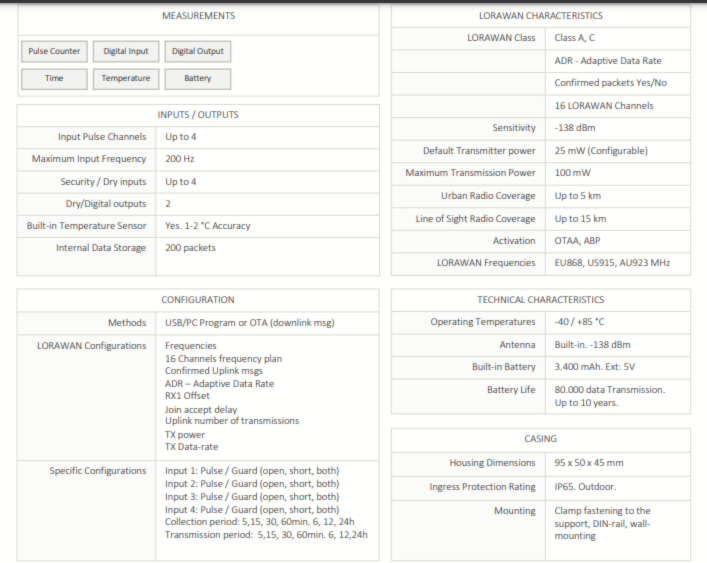Image resolution: width=707 pixels, height=563 pixels.
Task: Select the Mounting label
Action: coord(514,511)
